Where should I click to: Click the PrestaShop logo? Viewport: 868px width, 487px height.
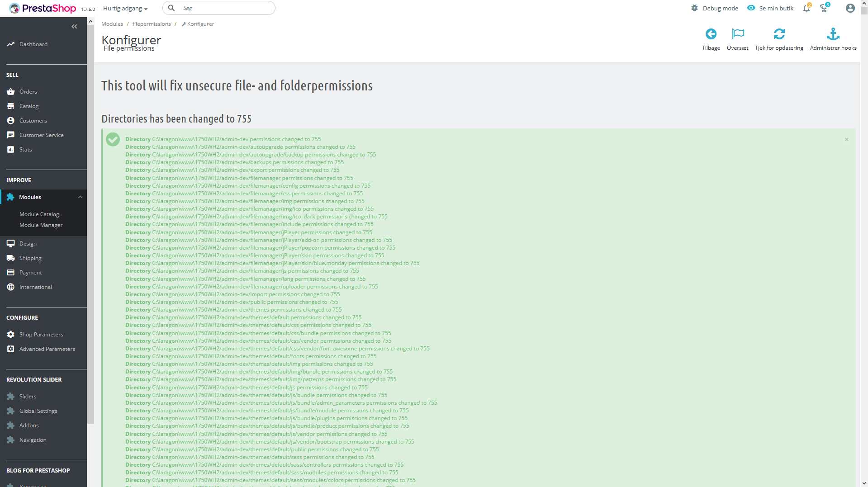click(43, 8)
